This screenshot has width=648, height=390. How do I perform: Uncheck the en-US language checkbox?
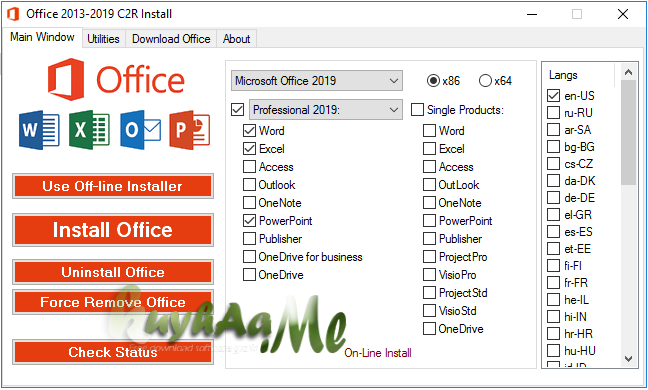[553, 95]
